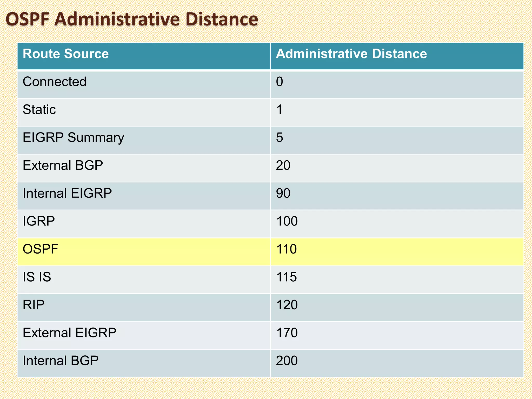
Task: Select the "IGRP" route source cell
Action: coord(144,224)
